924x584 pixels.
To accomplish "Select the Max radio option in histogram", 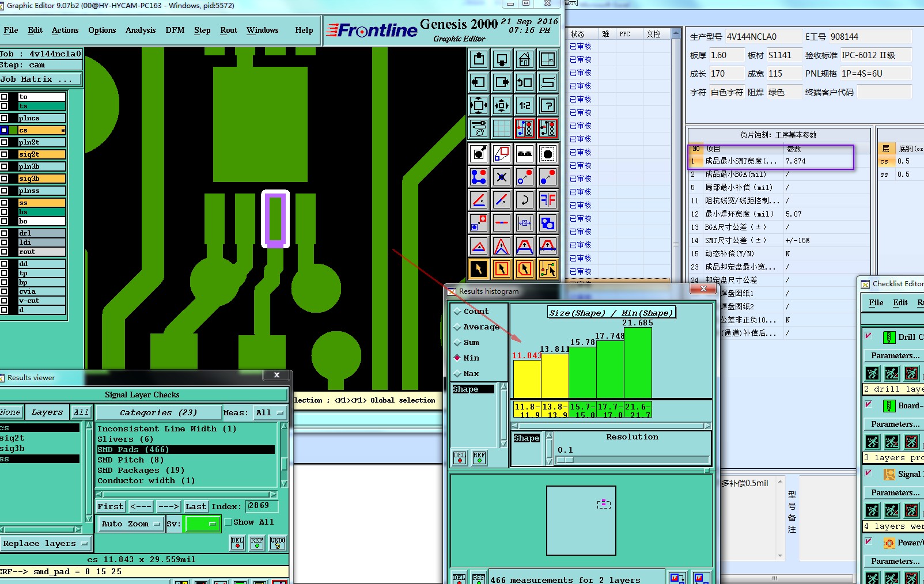I will [457, 374].
